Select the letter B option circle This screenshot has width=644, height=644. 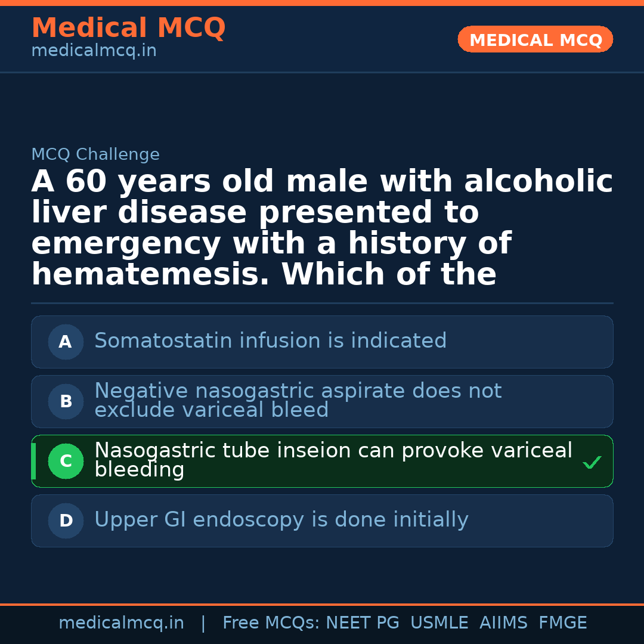(66, 401)
